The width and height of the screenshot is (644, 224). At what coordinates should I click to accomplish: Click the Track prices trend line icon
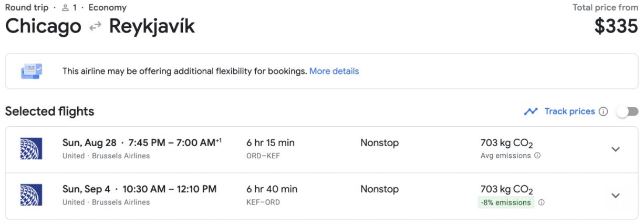tap(531, 111)
